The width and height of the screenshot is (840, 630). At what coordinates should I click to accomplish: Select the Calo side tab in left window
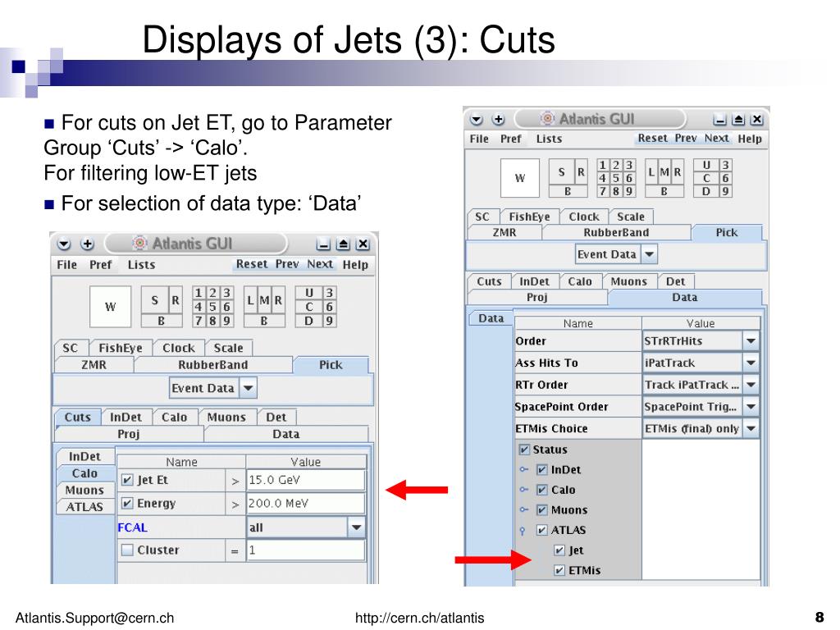[84, 473]
